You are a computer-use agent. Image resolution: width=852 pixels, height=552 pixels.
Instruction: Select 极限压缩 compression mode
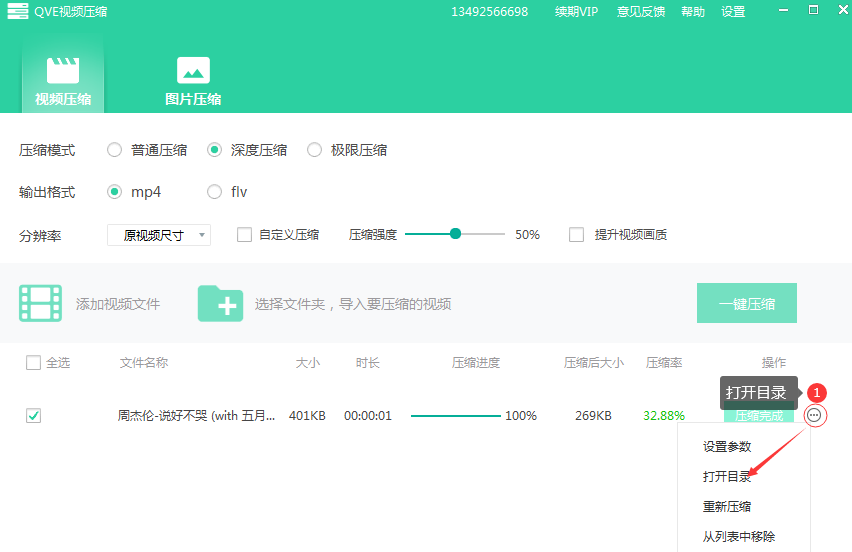click(314, 150)
